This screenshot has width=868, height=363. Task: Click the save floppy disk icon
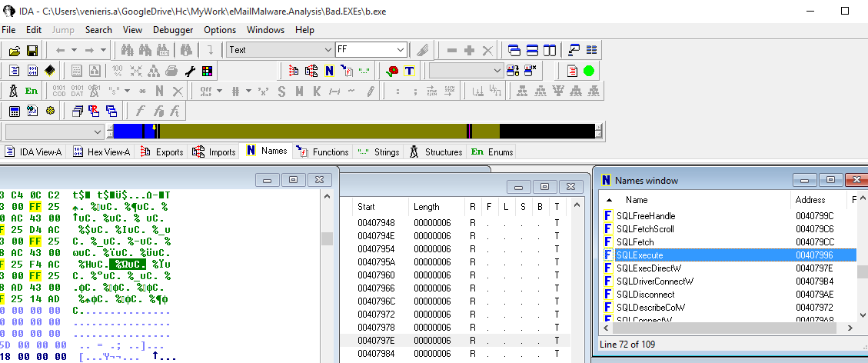[32, 51]
